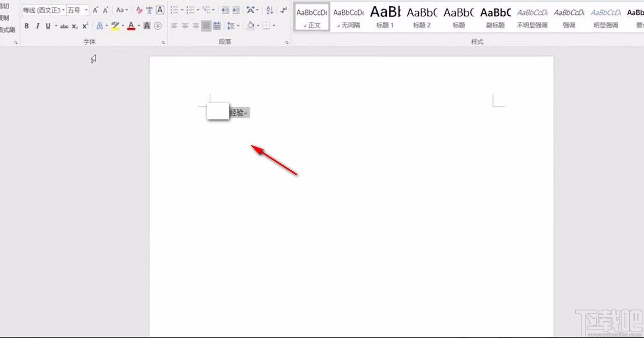Select the sort (排序) icon in Paragraph group

coord(270,10)
